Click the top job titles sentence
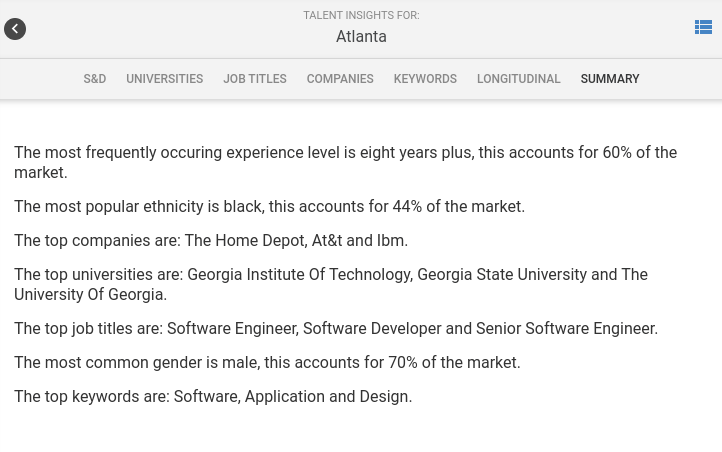722x452 pixels. pyautogui.click(x=336, y=328)
